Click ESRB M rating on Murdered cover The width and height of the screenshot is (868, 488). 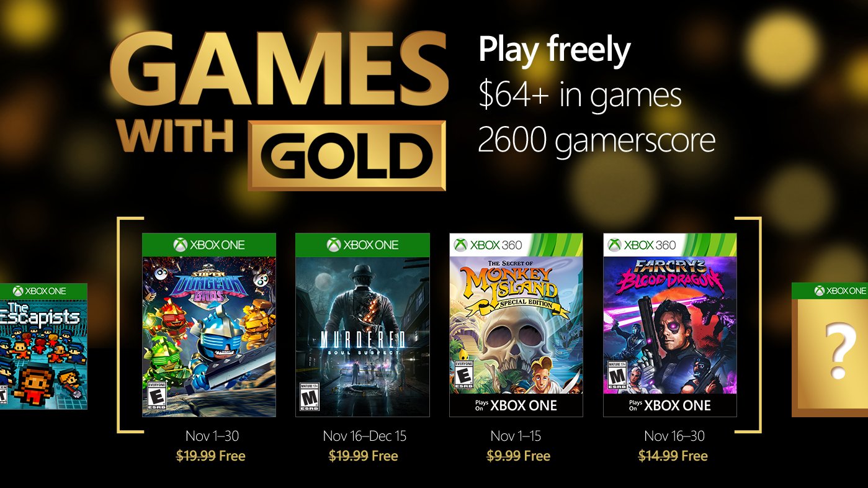308,397
